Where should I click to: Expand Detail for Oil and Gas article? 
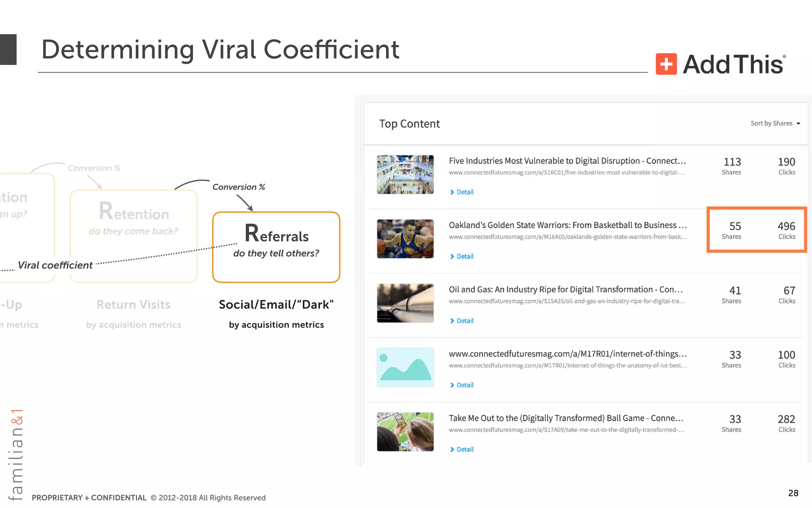tap(462, 321)
